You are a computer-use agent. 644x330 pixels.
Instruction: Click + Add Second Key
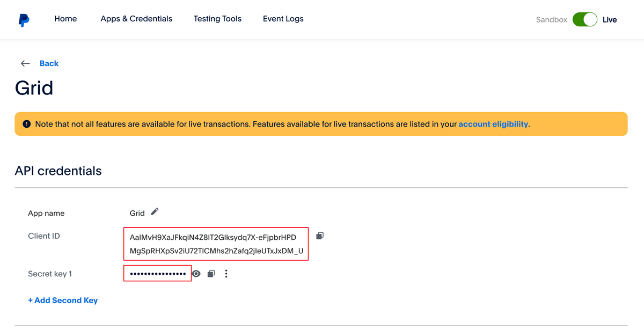coord(63,300)
